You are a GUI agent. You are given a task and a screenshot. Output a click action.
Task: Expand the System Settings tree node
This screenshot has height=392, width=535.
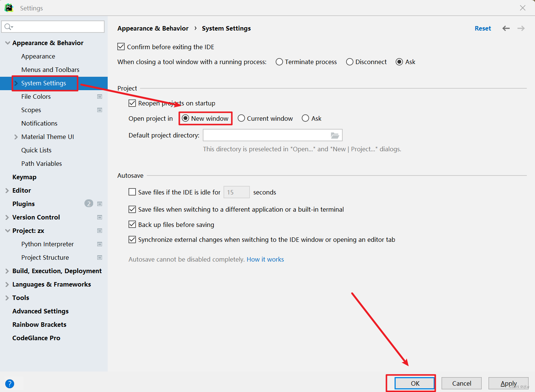click(16, 83)
